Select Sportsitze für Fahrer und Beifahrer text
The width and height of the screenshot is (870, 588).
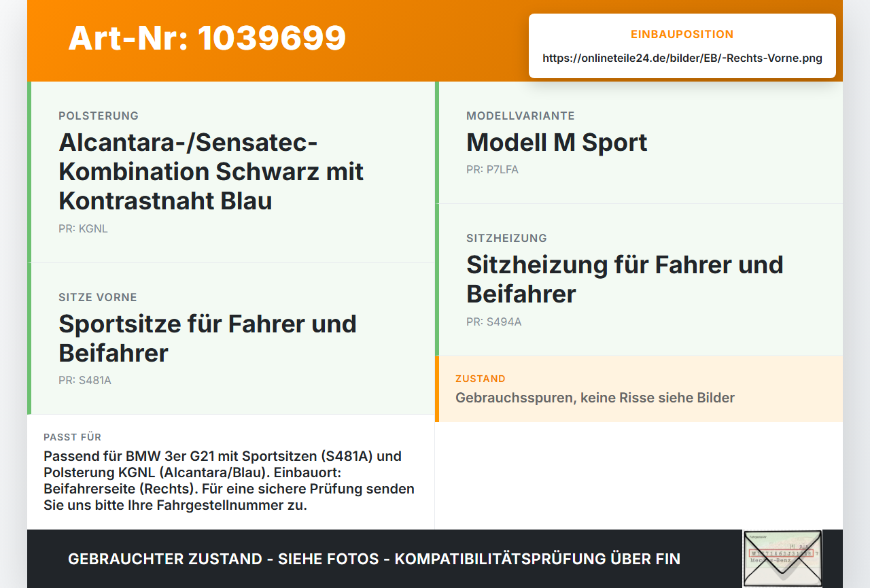tap(207, 338)
